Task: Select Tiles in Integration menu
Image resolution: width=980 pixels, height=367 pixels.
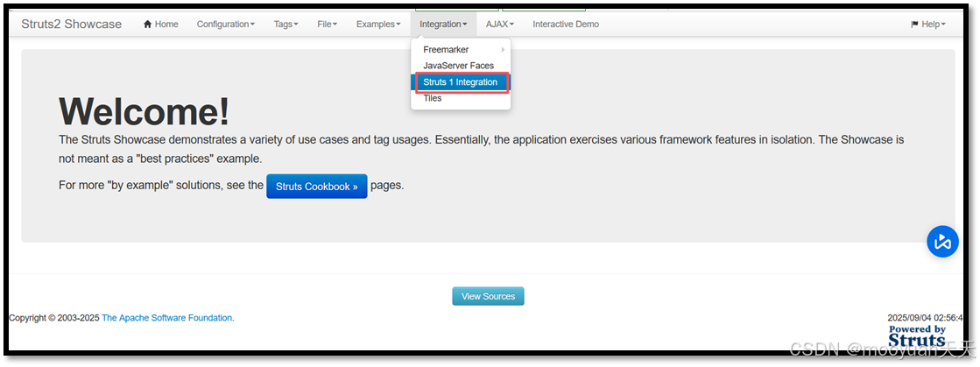Action: (461, 98)
